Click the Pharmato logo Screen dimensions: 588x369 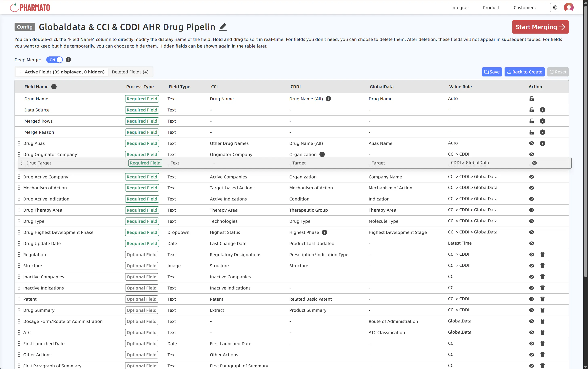coord(30,7)
